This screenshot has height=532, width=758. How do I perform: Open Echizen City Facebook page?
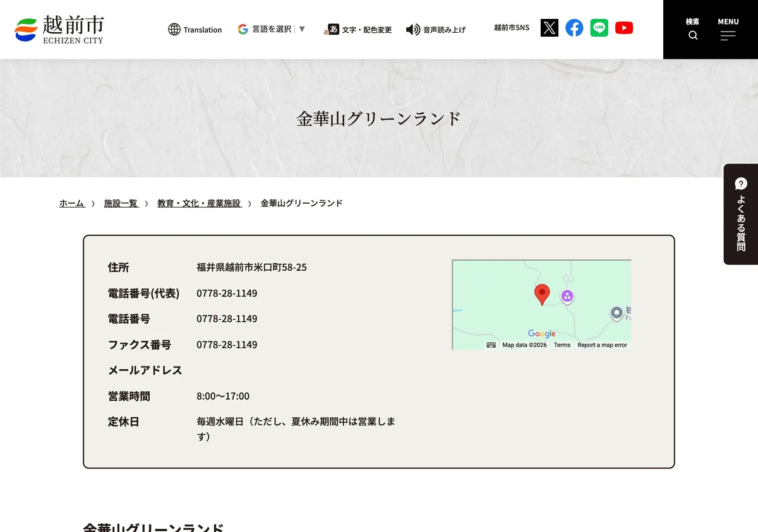click(x=574, y=28)
